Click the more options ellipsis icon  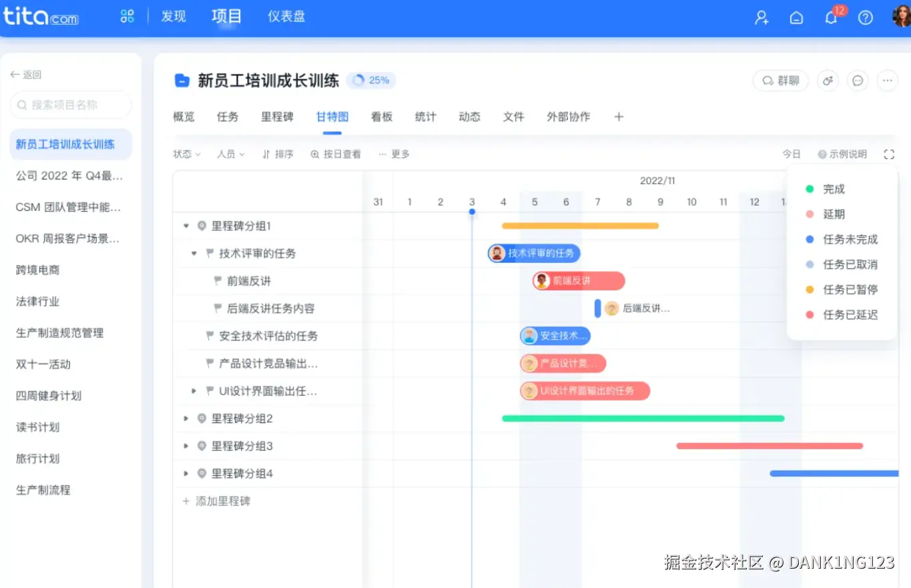coord(888,80)
